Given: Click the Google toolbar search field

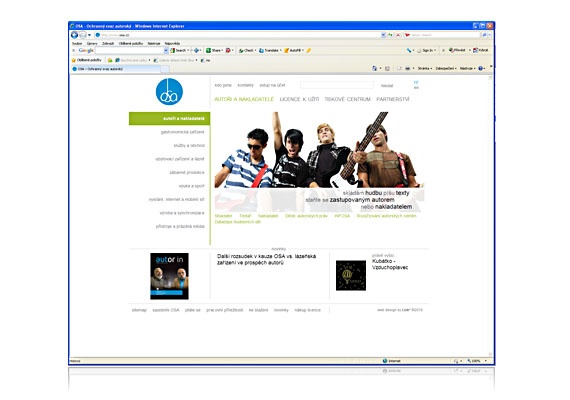Looking at the screenshot, I should pos(129,50).
